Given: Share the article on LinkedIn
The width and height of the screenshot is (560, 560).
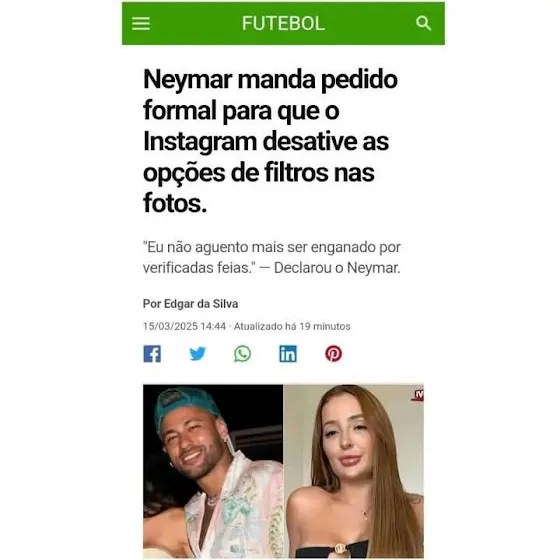Looking at the screenshot, I should [x=288, y=354].
